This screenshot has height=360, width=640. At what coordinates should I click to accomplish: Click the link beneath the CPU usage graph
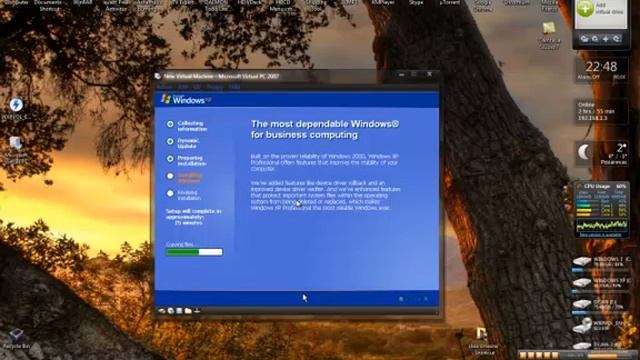pyautogui.click(x=600, y=235)
